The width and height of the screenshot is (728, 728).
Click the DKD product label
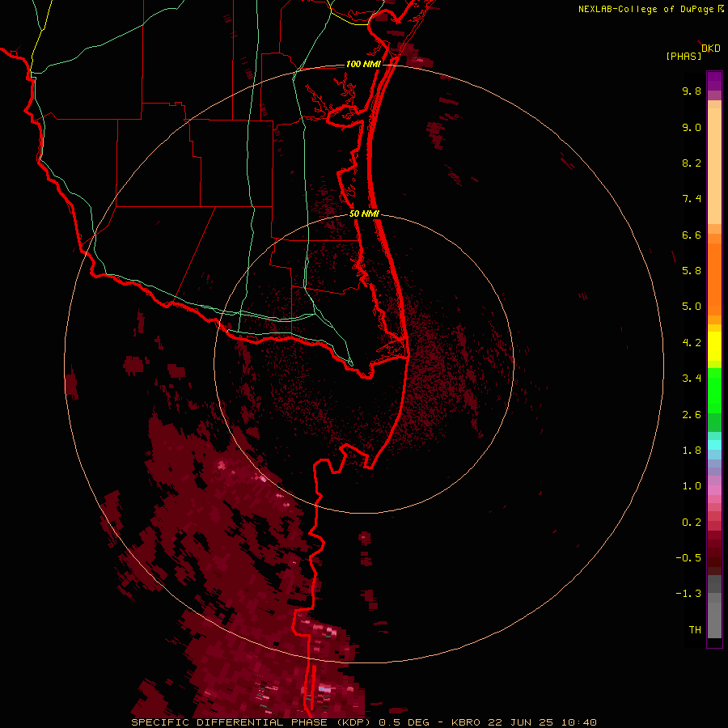(x=711, y=49)
